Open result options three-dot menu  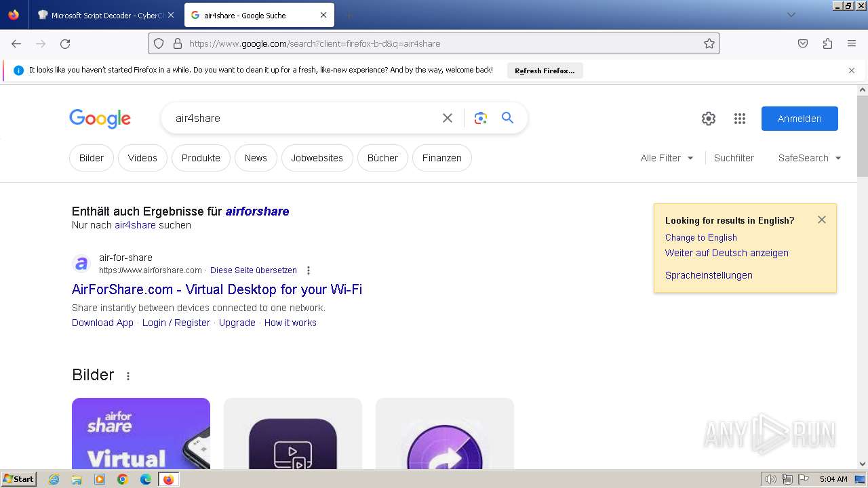pyautogui.click(x=309, y=270)
